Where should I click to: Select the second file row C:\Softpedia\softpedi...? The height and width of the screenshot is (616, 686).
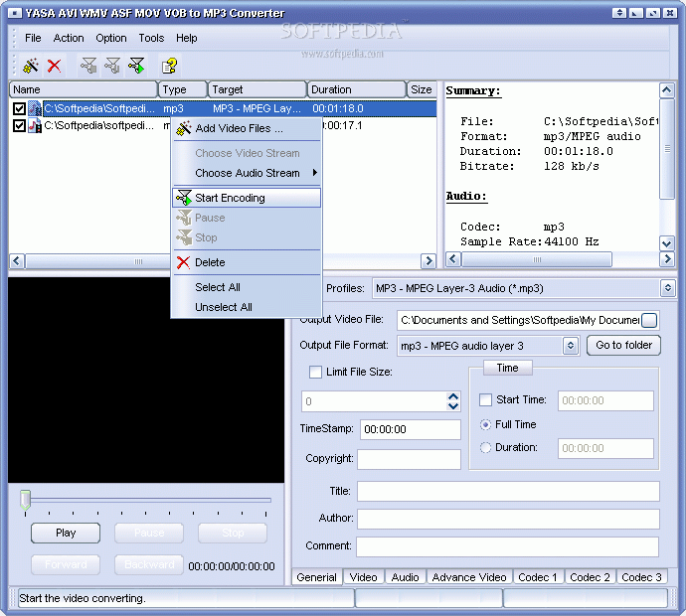click(x=98, y=126)
